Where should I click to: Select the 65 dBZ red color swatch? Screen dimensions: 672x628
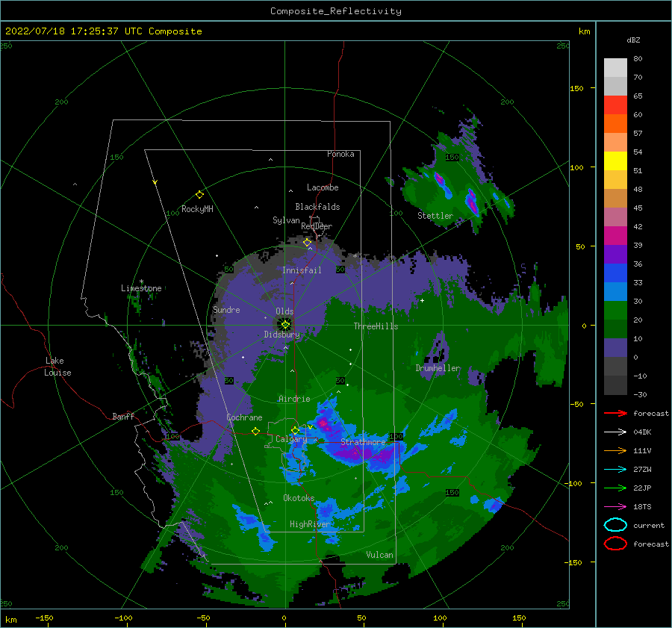coord(615,105)
